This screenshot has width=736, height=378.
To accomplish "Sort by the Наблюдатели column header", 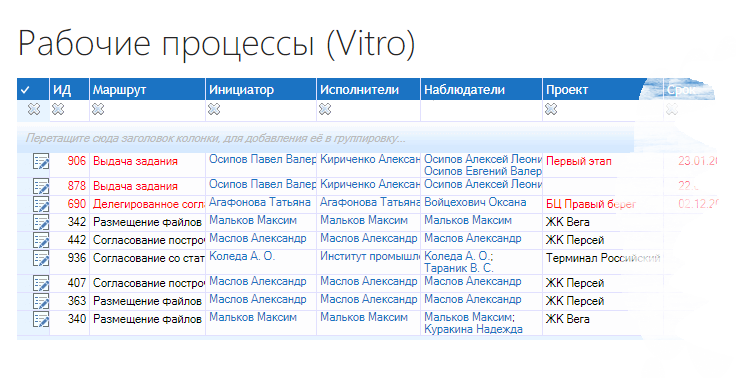I will click(481, 90).
